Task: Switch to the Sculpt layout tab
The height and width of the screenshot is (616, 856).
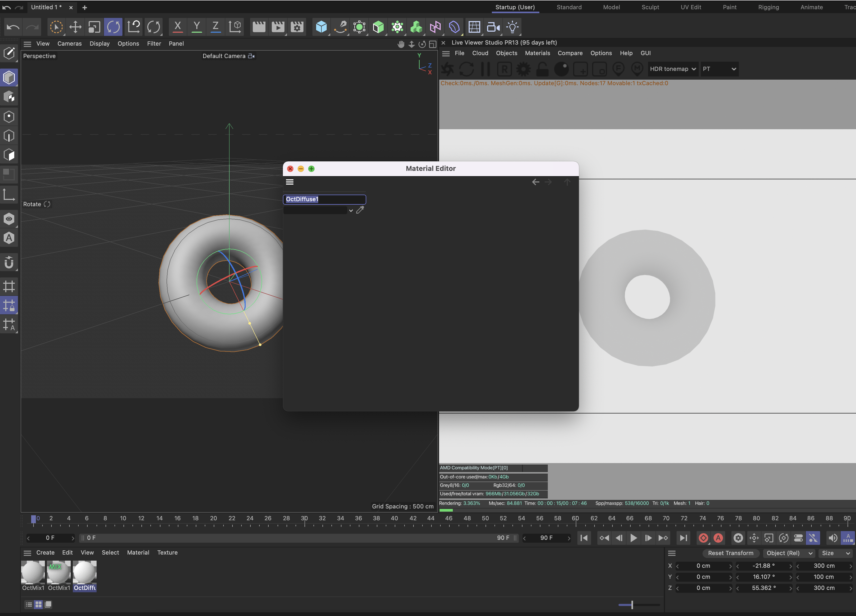Action: point(650,7)
